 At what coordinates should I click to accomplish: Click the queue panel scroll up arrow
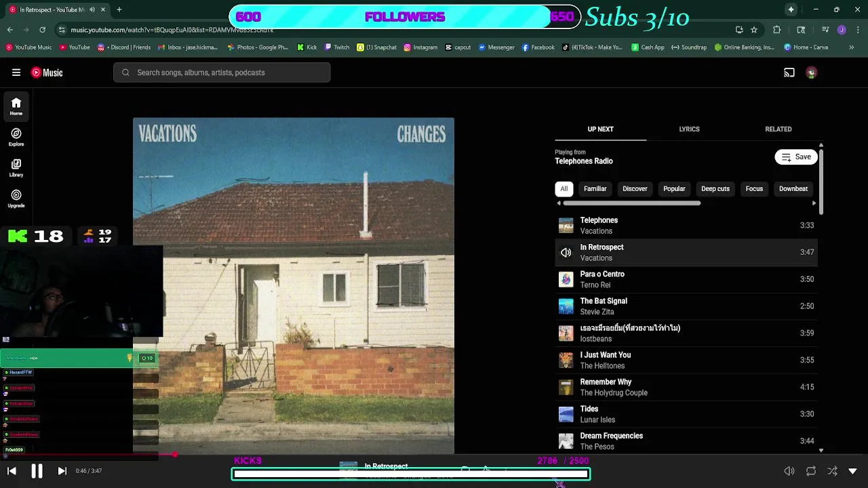tap(821, 145)
